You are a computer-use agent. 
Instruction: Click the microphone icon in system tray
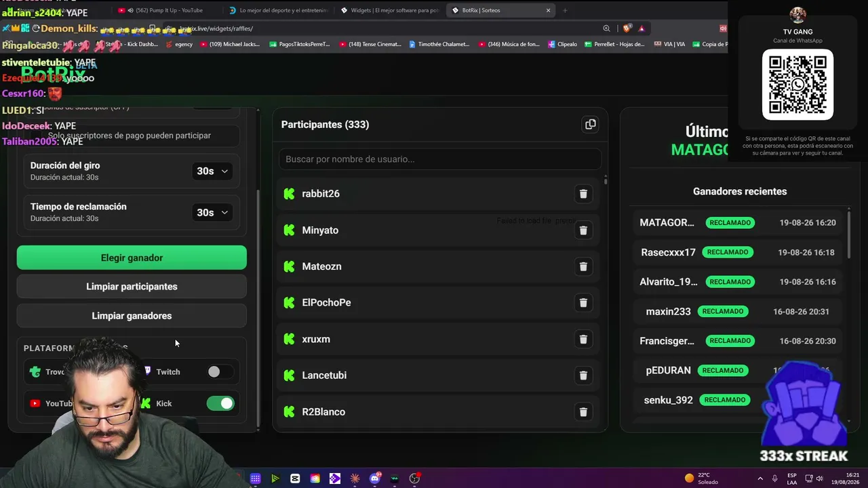pyautogui.click(x=774, y=479)
